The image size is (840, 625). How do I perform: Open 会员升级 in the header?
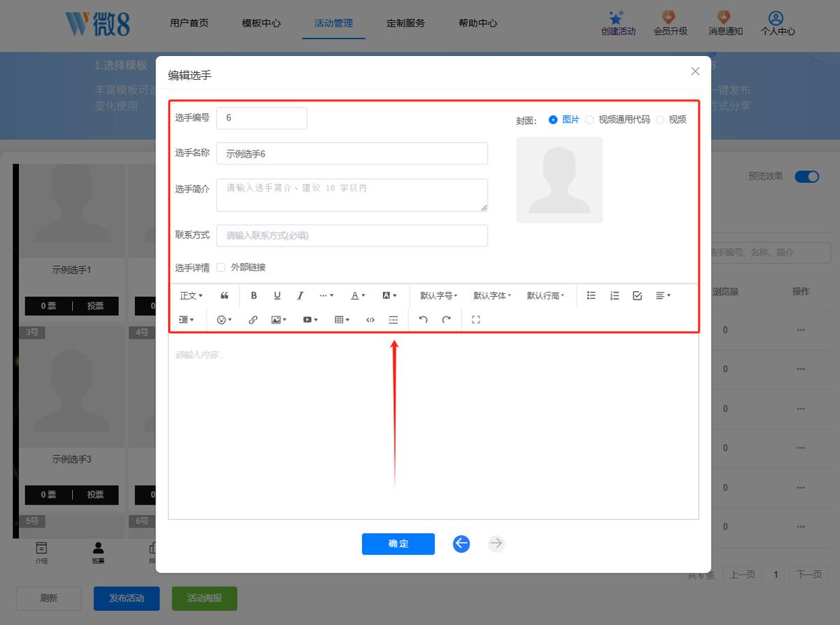pyautogui.click(x=671, y=23)
